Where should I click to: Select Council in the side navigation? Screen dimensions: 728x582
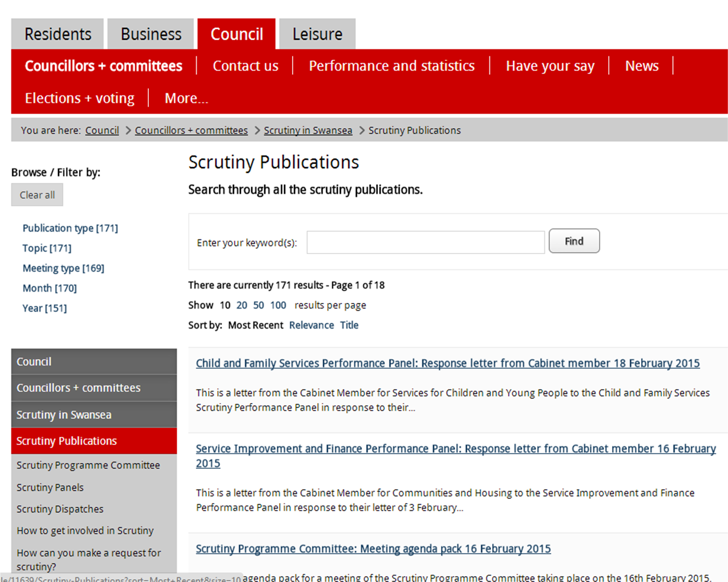coord(94,361)
